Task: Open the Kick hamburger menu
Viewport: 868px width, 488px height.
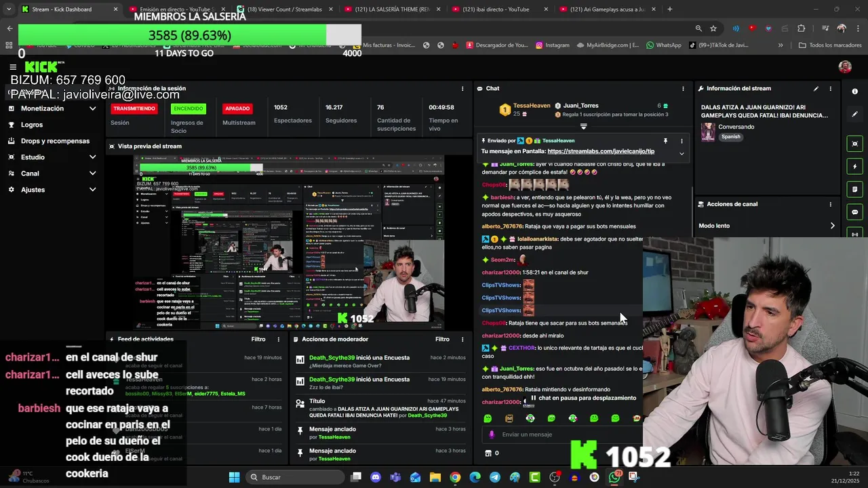Action: pos(13,67)
